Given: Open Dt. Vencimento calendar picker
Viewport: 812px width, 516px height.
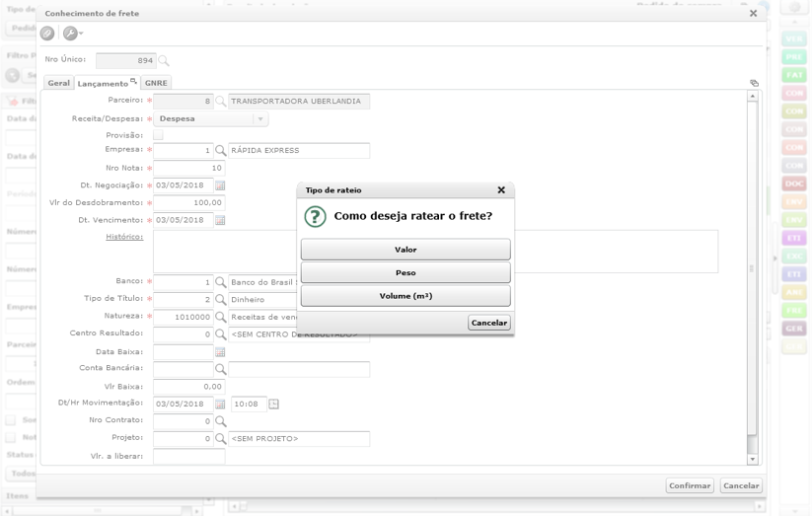Looking at the screenshot, I should 220,220.
